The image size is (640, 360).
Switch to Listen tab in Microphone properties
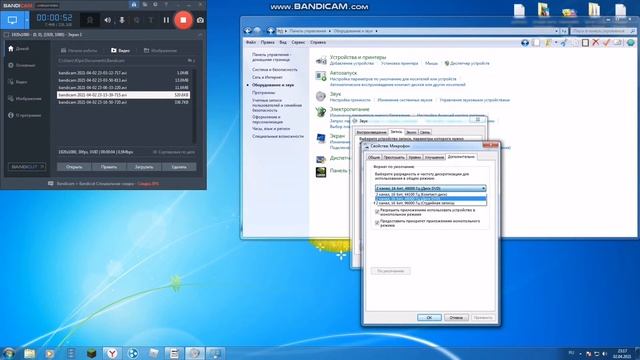pos(394,157)
